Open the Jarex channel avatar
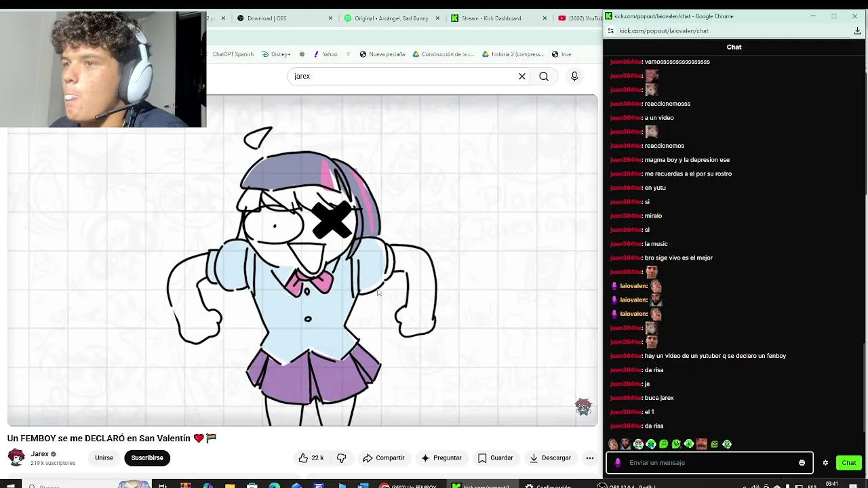This screenshot has height=488, width=868. (16, 457)
